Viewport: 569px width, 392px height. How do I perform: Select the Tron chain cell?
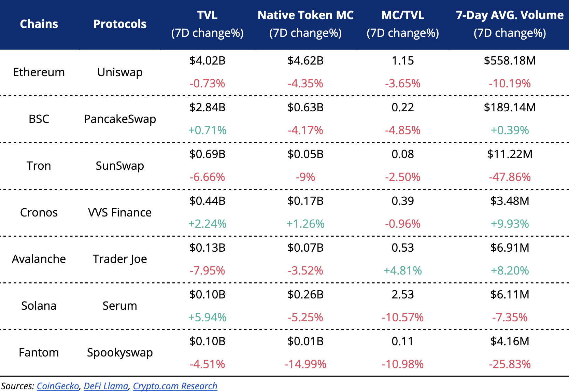[x=39, y=166]
